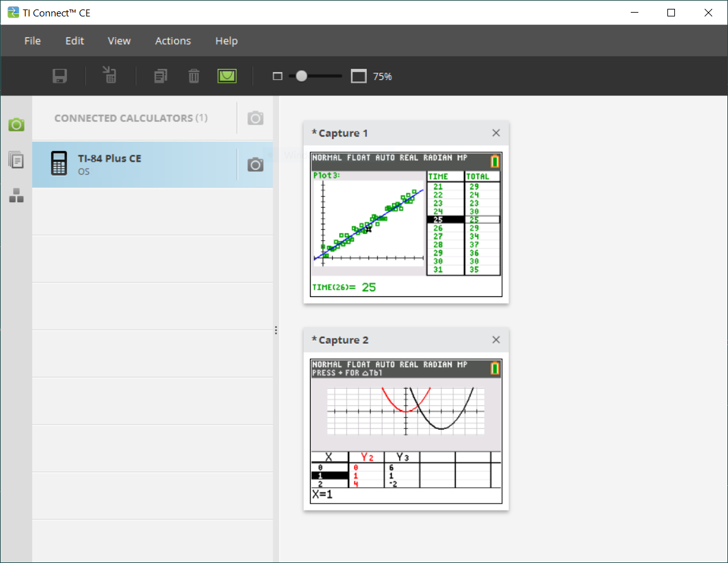
Task: Select the Capture 2 parabola graph thumbnail
Action: [x=406, y=431]
